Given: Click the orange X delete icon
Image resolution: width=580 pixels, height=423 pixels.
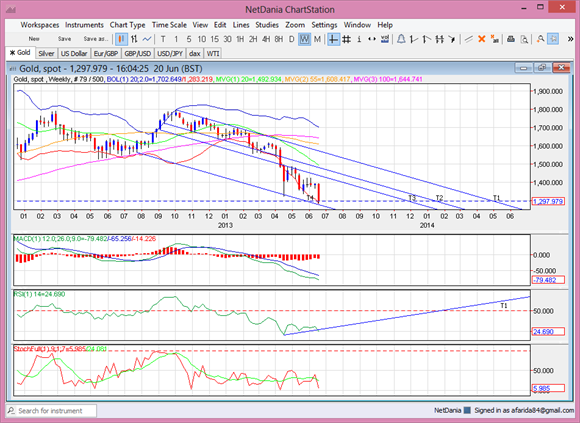Looking at the screenshot, I should tap(482, 39).
